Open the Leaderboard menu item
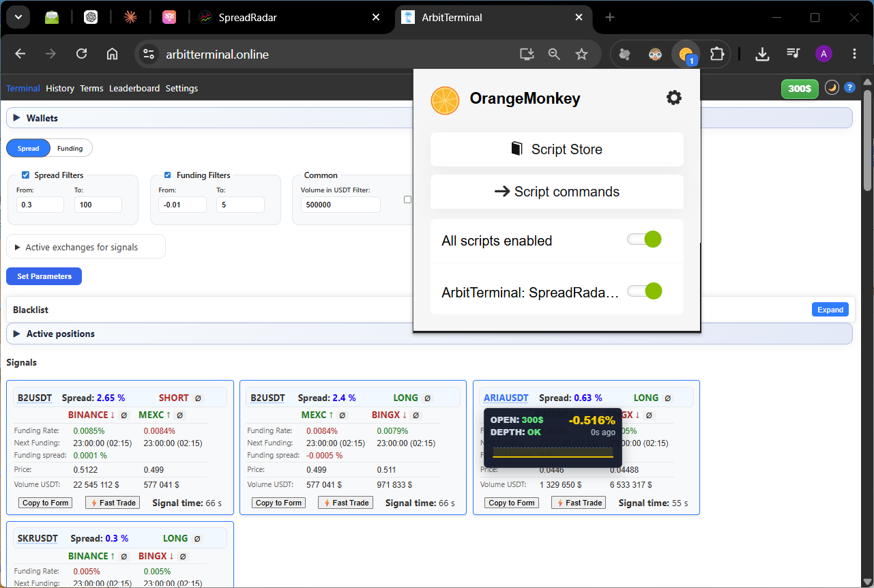This screenshot has height=588, width=874. coord(134,88)
